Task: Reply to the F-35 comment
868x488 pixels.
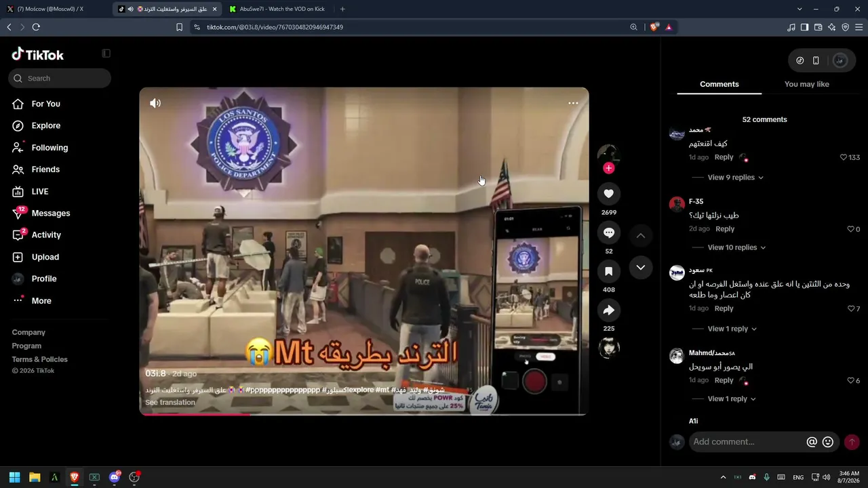Action: pos(725,229)
